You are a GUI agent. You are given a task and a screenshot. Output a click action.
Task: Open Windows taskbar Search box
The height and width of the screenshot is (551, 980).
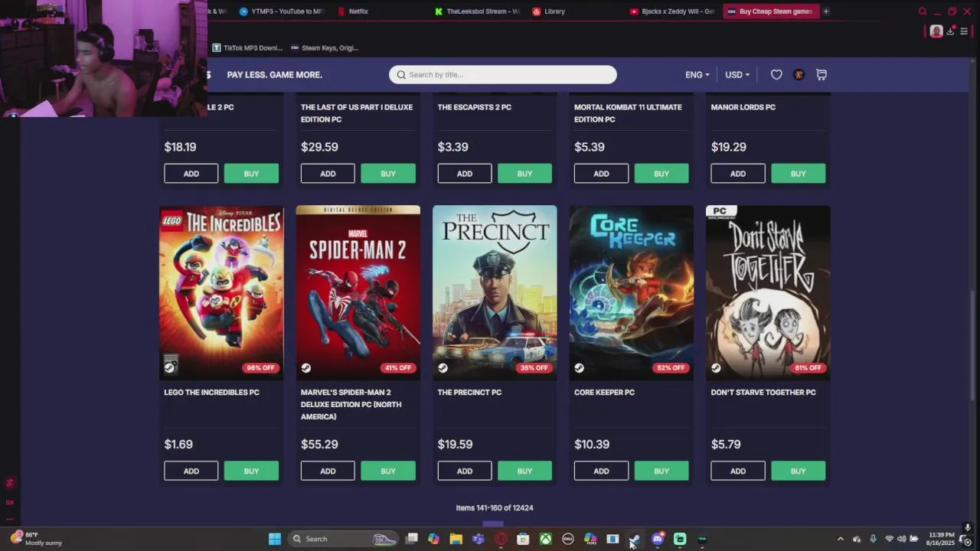343,539
